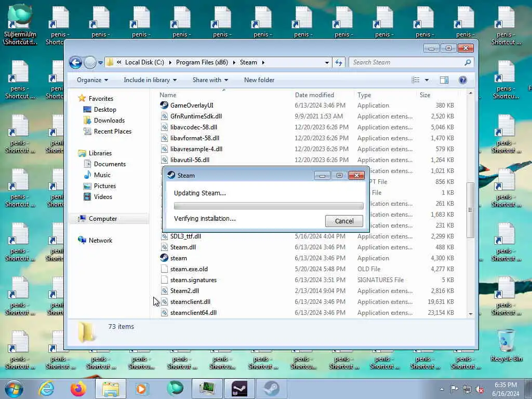This screenshot has height=399, width=532.
Task: Open Windows Media Player from the taskbar
Action: point(141,389)
